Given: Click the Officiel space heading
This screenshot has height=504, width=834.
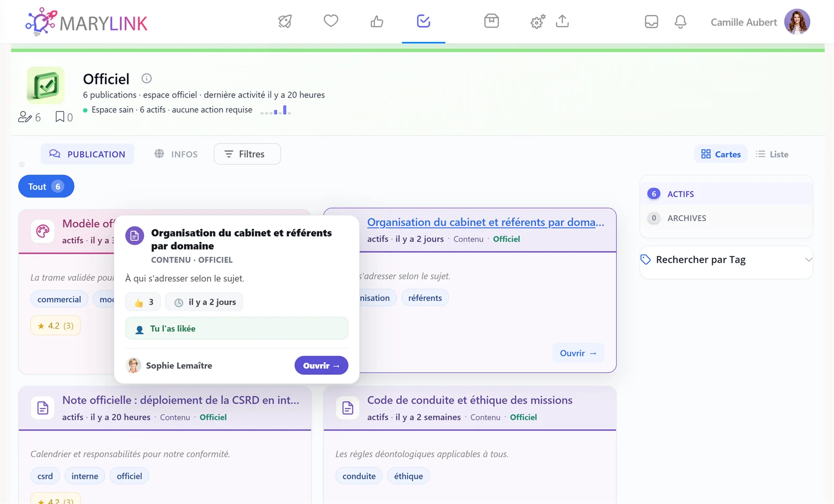Looking at the screenshot, I should 106,79.
